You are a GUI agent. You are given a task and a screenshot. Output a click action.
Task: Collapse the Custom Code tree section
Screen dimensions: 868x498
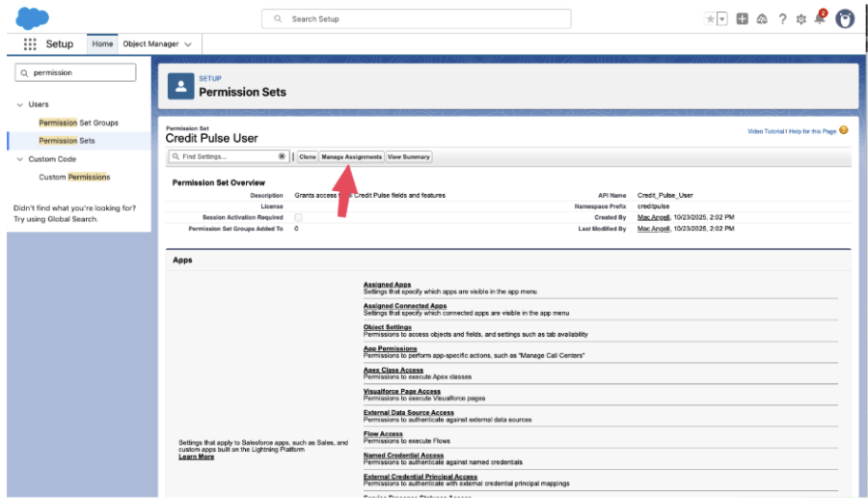20,159
